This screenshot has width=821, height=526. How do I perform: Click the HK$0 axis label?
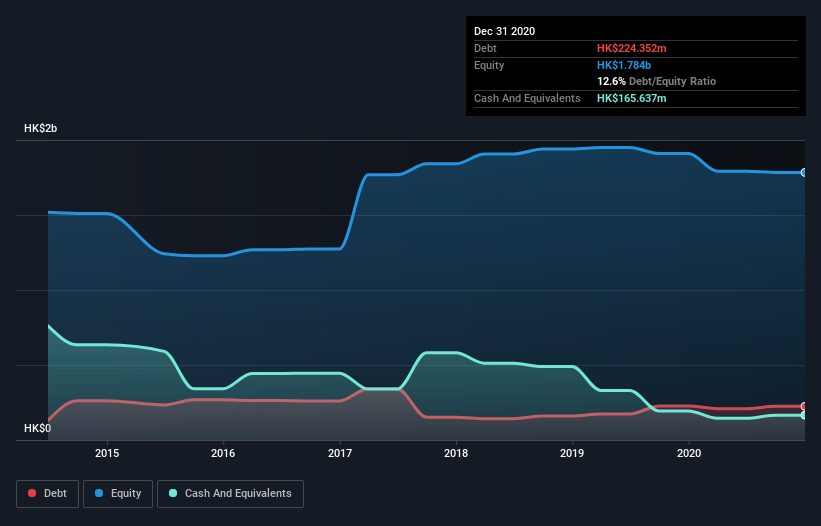click(x=38, y=428)
